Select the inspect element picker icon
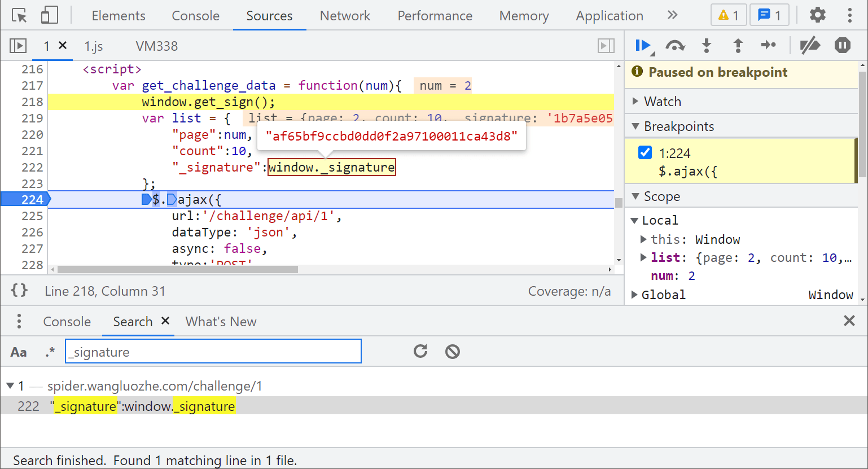The height and width of the screenshot is (469, 868). tap(19, 15)
